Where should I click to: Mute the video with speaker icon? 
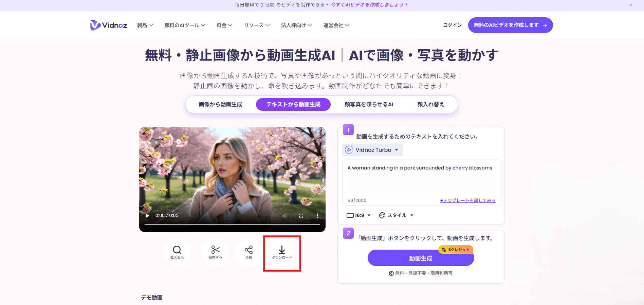point(285,216)
